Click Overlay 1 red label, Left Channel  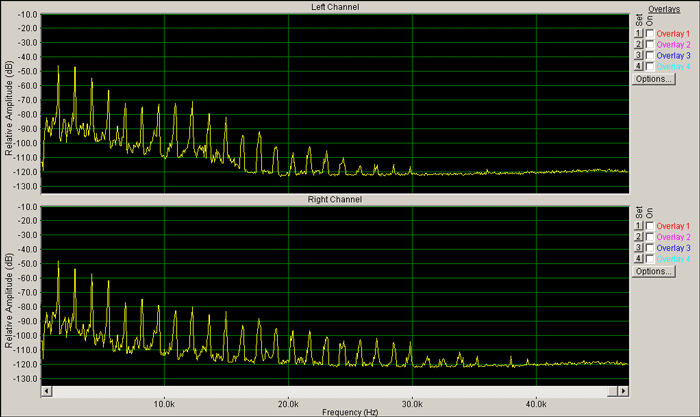[673, 33]
